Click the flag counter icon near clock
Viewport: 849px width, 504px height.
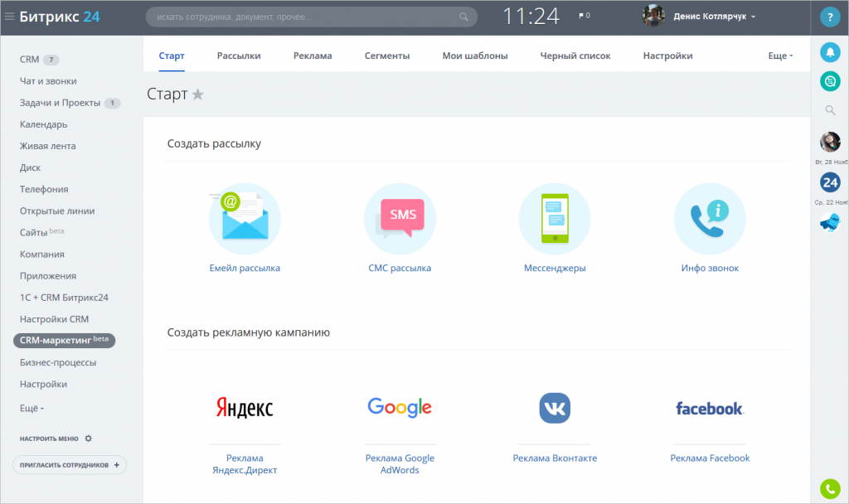(x=585, y=16)
